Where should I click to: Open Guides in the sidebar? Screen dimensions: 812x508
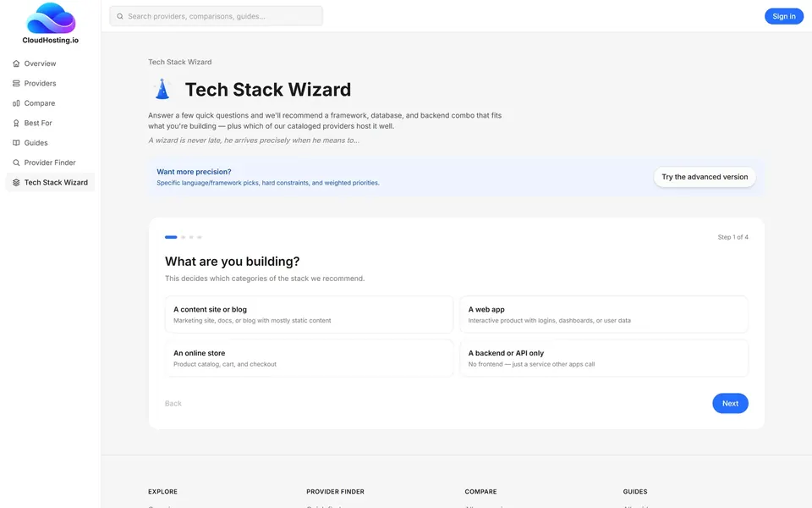50,142
